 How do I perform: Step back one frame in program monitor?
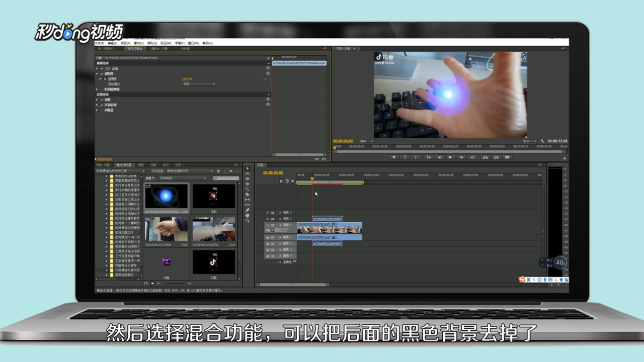coord(440,157)
